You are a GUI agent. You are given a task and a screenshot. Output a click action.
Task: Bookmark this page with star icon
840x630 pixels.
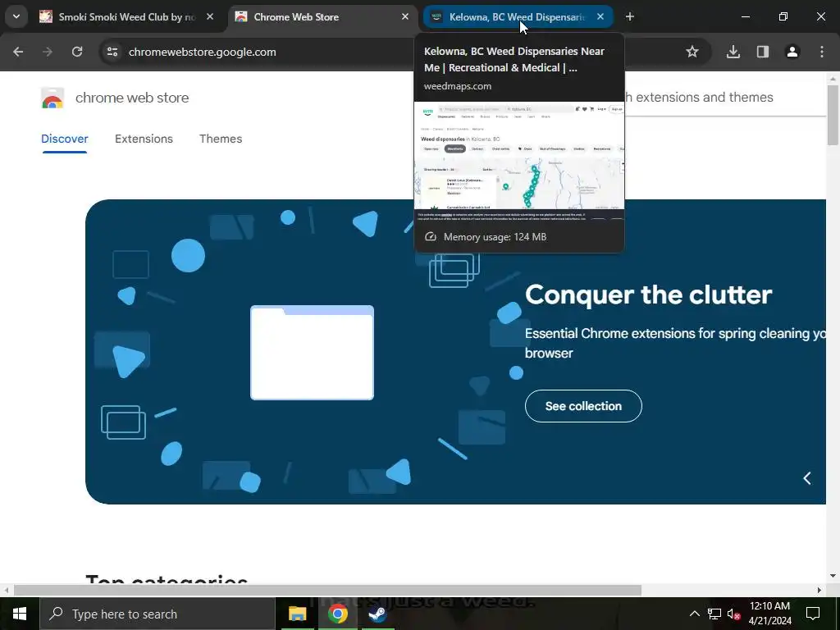pos(692,52)
